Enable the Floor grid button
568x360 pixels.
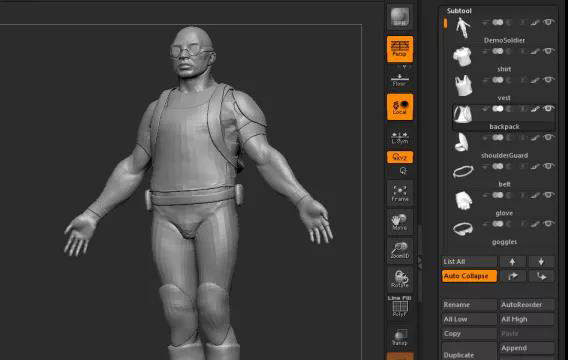[x=400, y=80]
